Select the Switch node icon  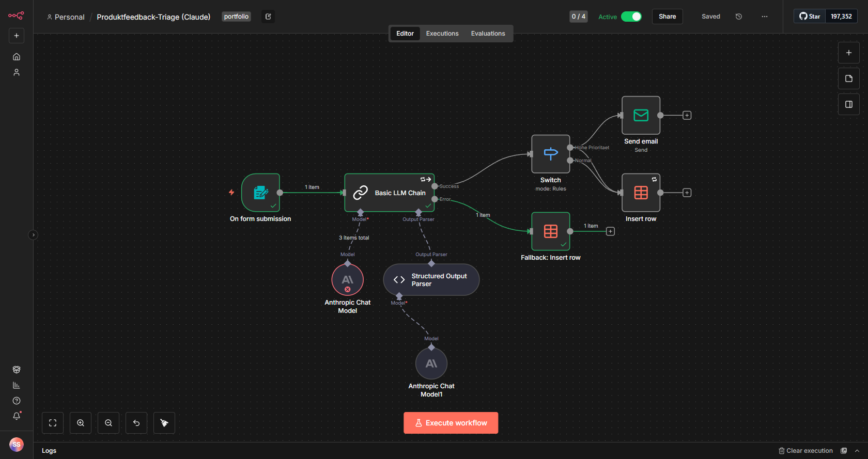(551, 154)
